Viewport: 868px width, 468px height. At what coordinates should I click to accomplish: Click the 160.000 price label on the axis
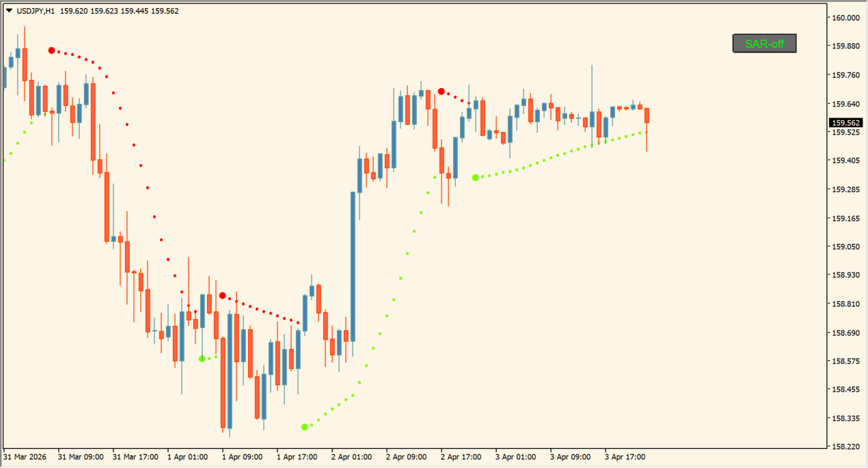(845, 17)
